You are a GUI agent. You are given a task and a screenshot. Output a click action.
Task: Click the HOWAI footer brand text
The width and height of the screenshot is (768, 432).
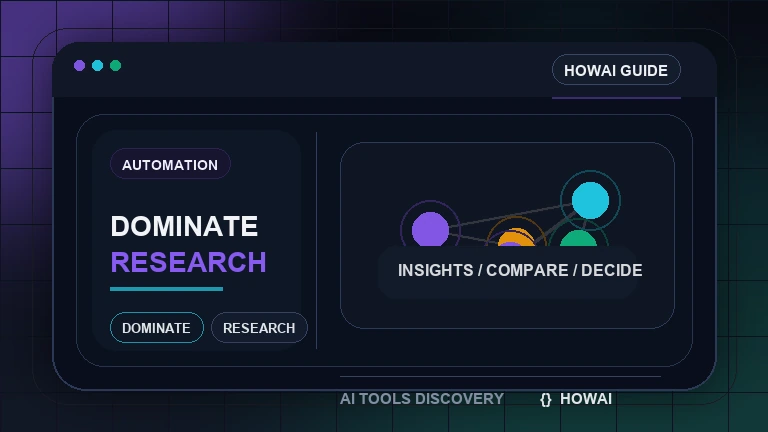pos(586,399)
